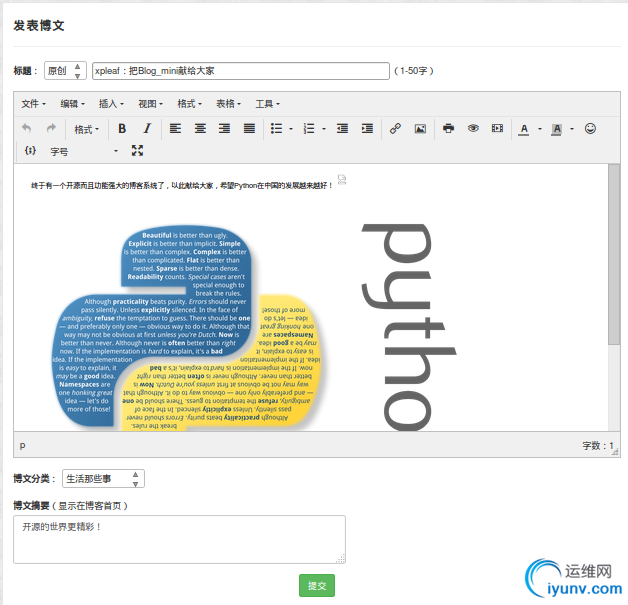Click the 博文摘要 summary textarea

pos(179,539)
